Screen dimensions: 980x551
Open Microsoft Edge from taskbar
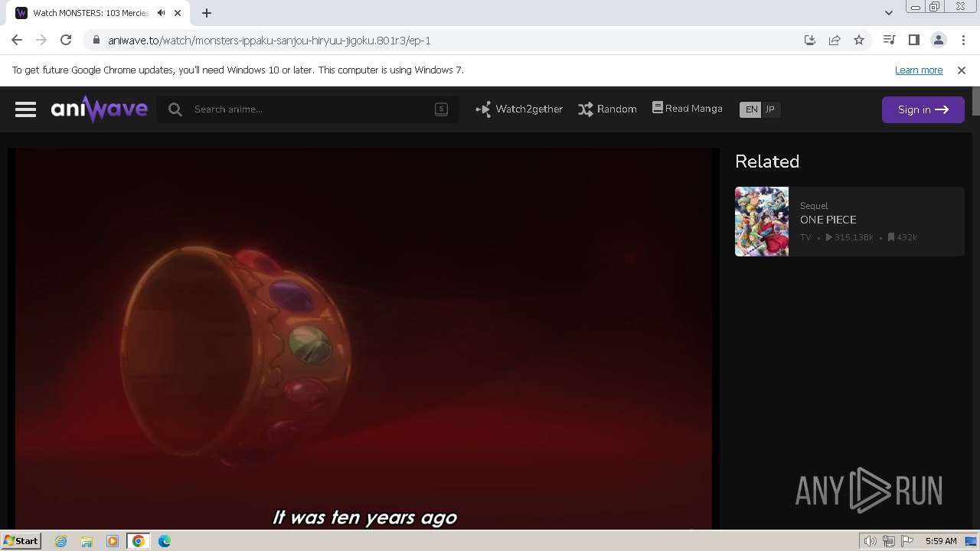coord(165,541)
